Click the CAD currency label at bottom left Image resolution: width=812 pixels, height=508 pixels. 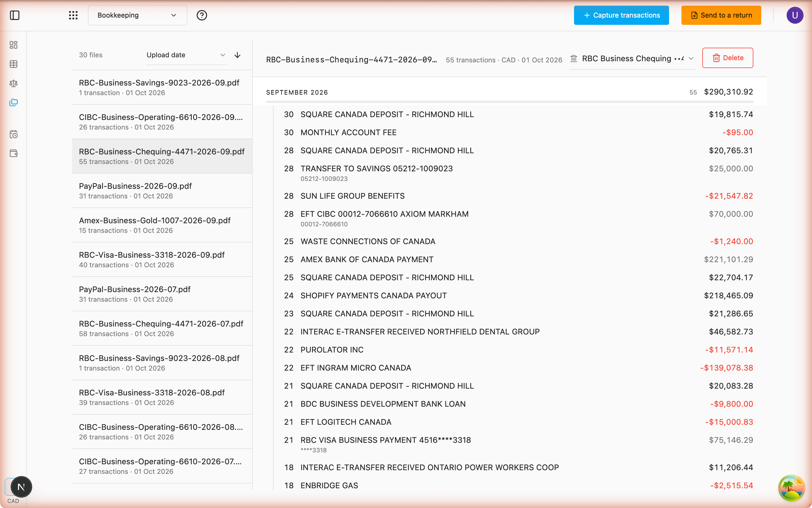[13, 501]
